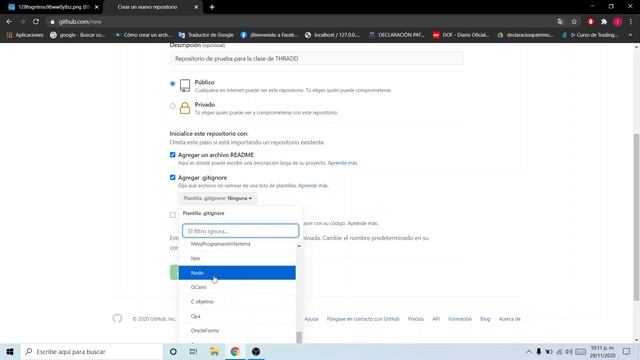Open File Explorer from the taskbar
640x360 pixels.
click(214, 351)
